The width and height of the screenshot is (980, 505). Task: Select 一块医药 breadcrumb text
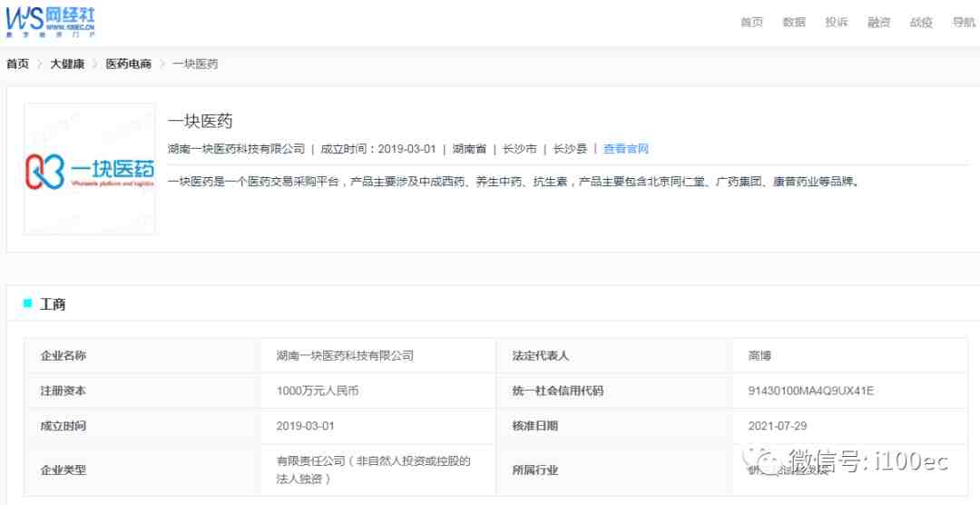(195, 64)
